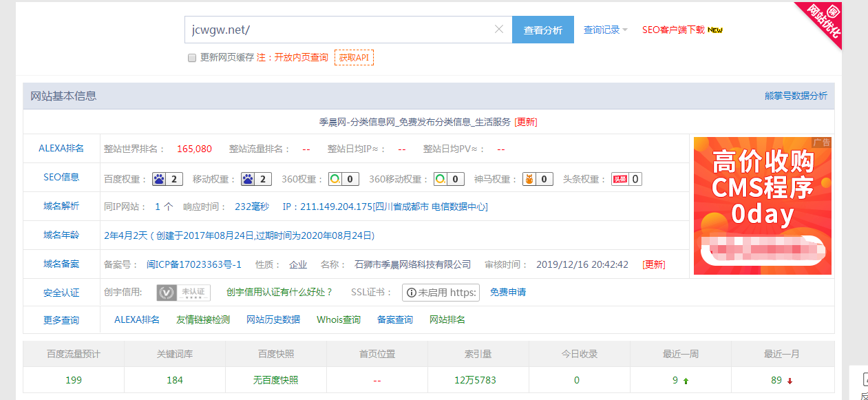The height and width of the screenshot is (400, 868).
Task: Click the 高价收购 CMS程序 ad banner
Action: click(762, 206)
